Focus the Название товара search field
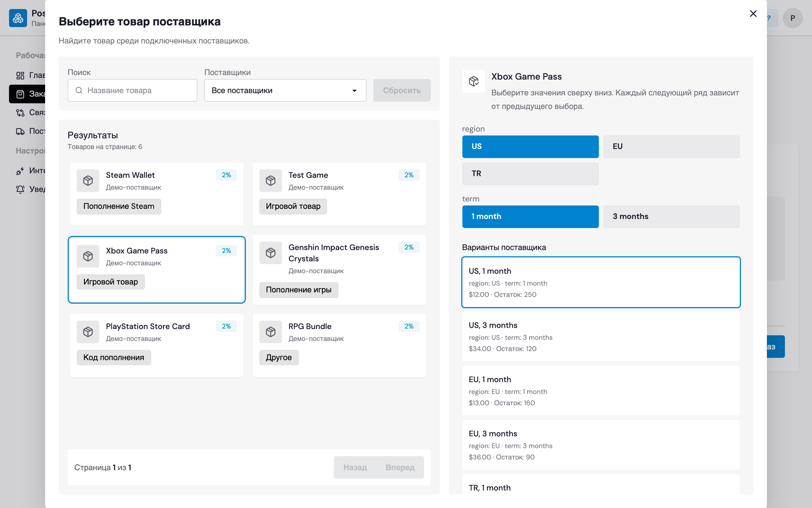This screenshot has height=508, width=812. click(x=132, y=90)
